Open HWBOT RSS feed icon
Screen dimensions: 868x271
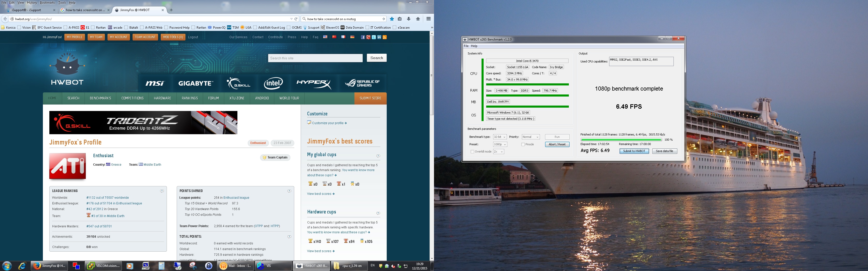(384, 37)
